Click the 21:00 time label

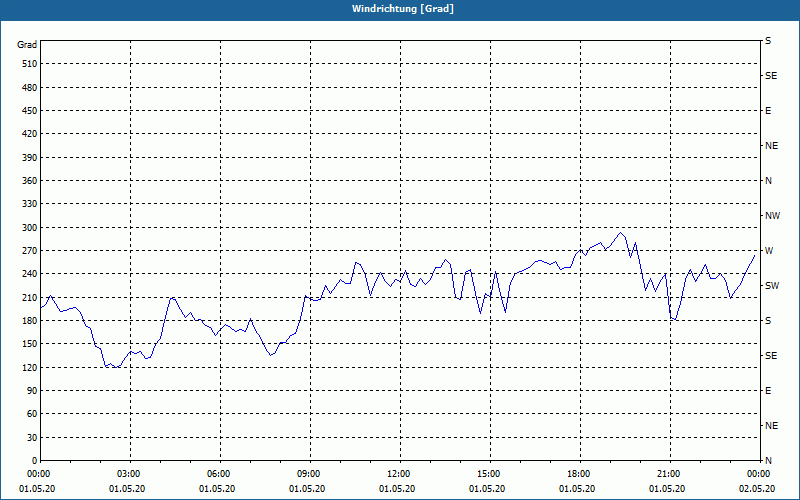coord(670,474)
